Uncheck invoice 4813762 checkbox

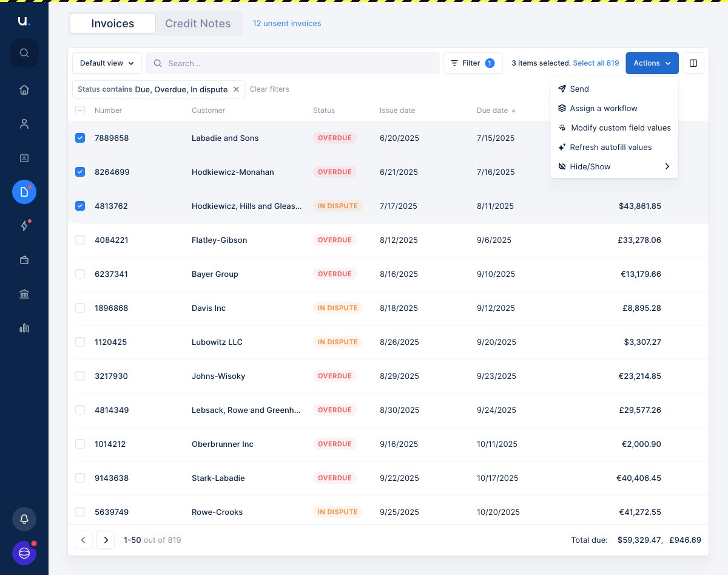click(80, 206)
